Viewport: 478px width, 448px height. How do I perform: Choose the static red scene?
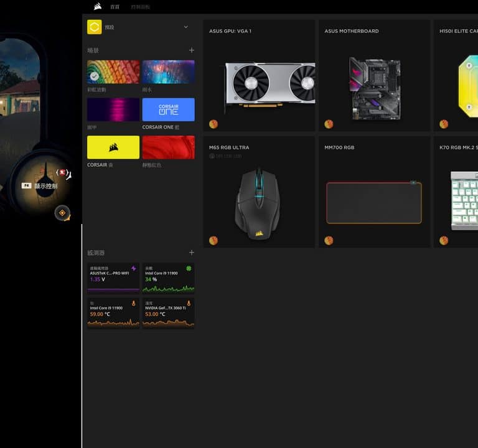[x=168, y=147]
